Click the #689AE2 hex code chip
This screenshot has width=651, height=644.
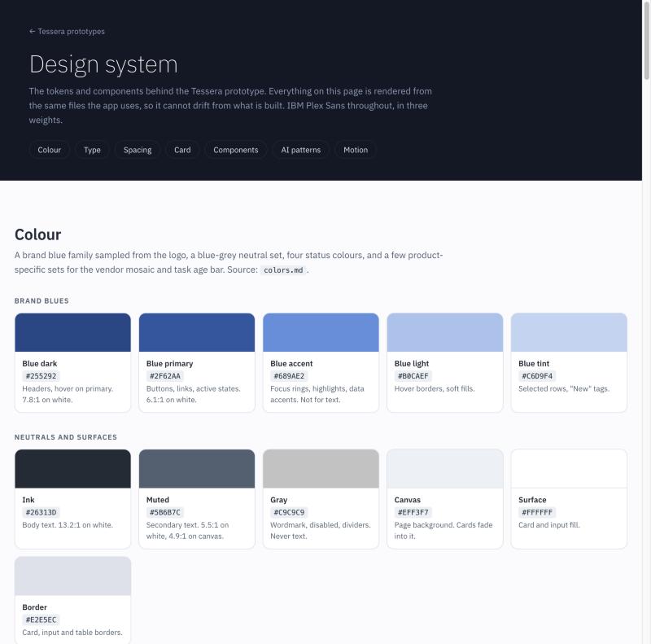click(x=289, y=376)
